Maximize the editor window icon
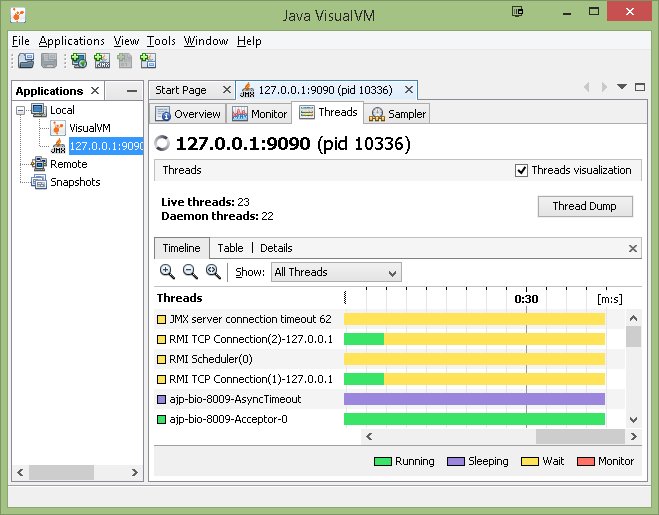Image resolution: width=659 pixels, height=515 pixels. pos(640,87)
